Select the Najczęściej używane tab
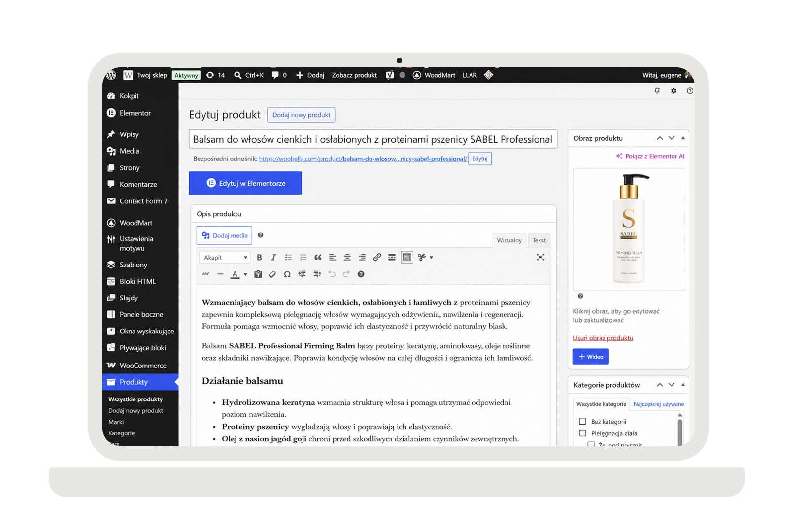808x532 pixels. 658,404
